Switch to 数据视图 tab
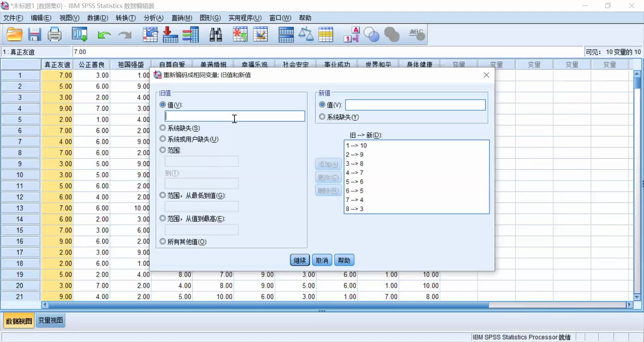 tap(19, 321)
